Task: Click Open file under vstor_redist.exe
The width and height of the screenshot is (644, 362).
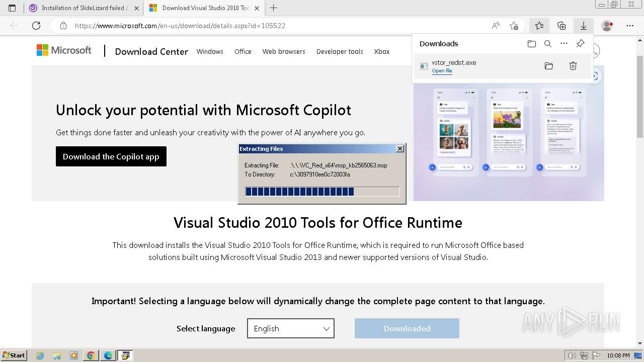Action: click(x=442, y=71)
